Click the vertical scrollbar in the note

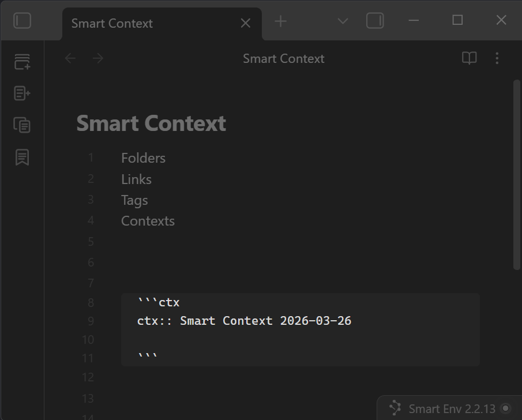[x=517, y=174]
